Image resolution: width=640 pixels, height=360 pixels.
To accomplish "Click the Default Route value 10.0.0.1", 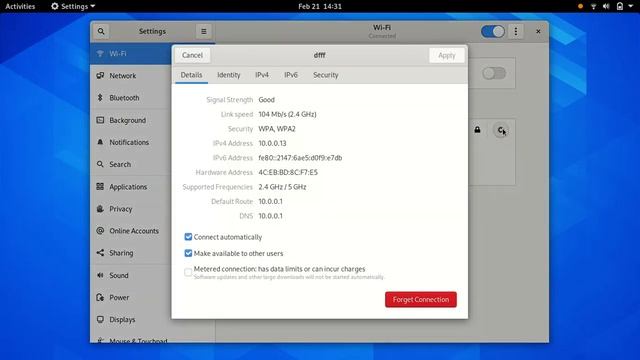I will (x=270, y=201).
